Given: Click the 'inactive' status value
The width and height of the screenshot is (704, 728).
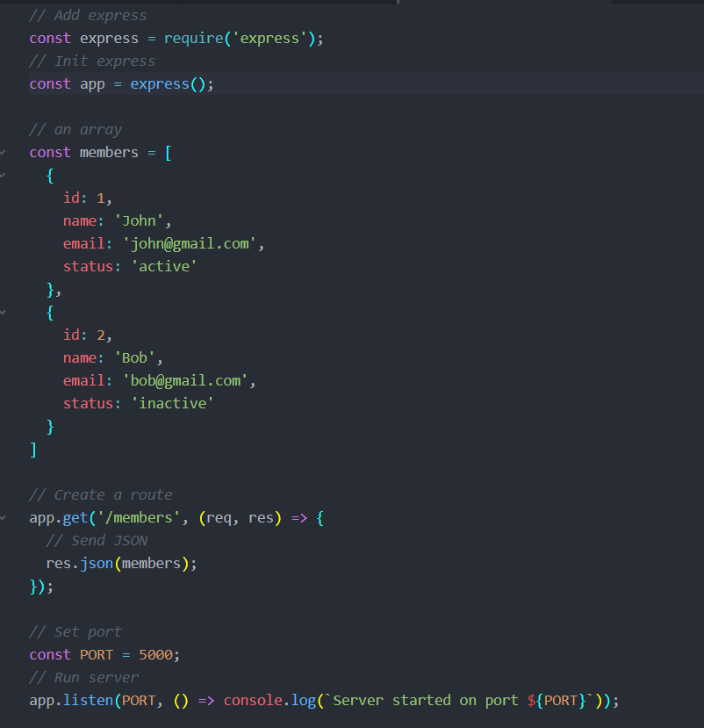Looking at the screenshot, I should 173,404.
